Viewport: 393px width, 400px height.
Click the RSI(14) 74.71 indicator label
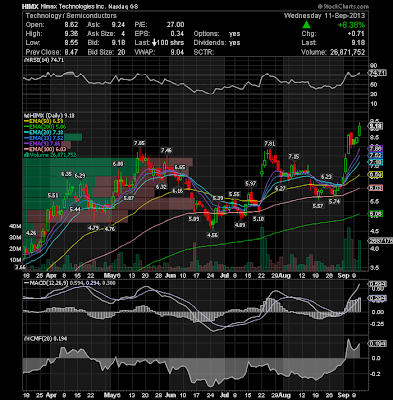43,60
